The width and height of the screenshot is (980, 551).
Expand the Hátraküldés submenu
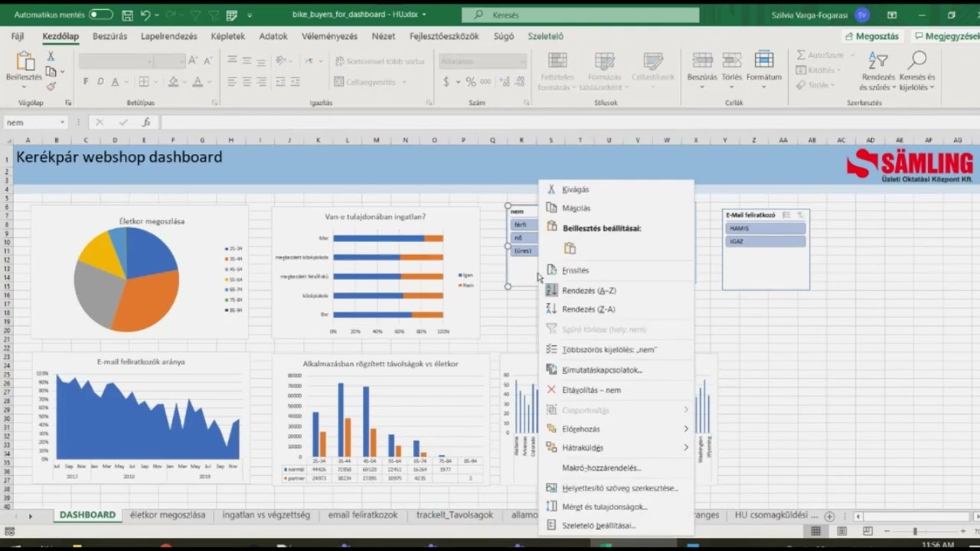[616, 448]
